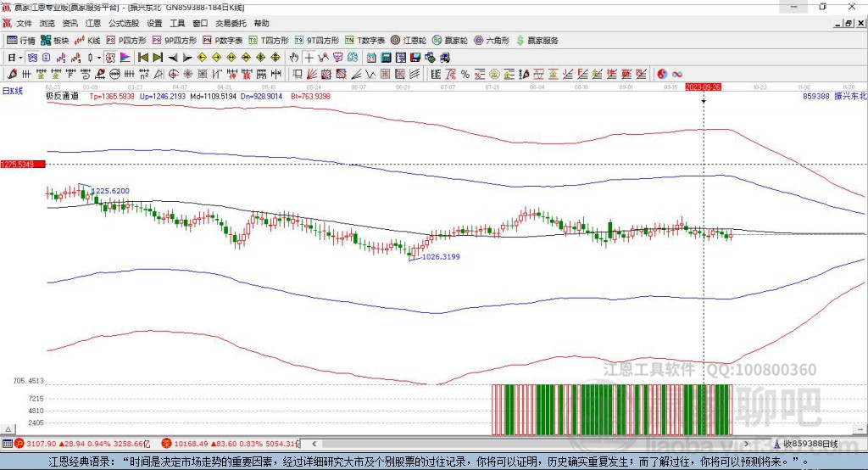
Task: Open the 六角形 hexagon tool
Action: [492, 41]
